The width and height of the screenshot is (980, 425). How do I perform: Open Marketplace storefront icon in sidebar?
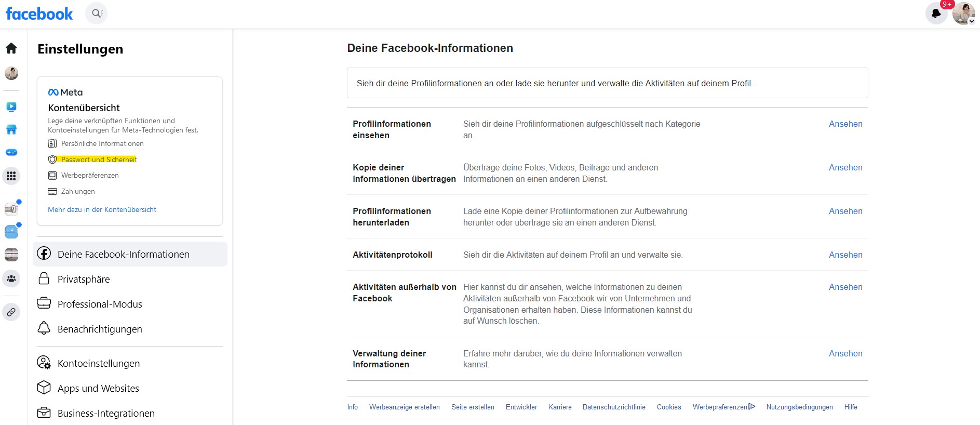pos(11,130)
